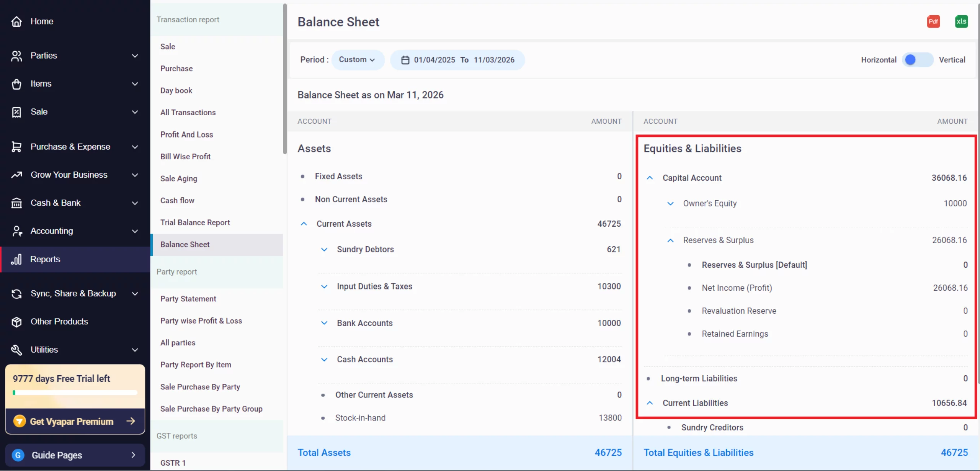Select the Cash & Bank icon

pyautogui.click(x=16, y=203)
